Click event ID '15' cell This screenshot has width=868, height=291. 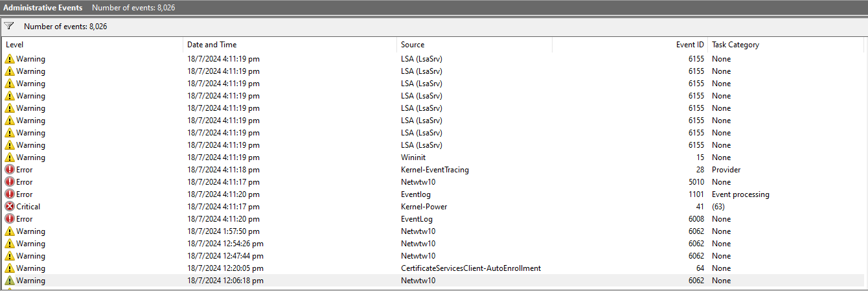click(x=700, y=157)
